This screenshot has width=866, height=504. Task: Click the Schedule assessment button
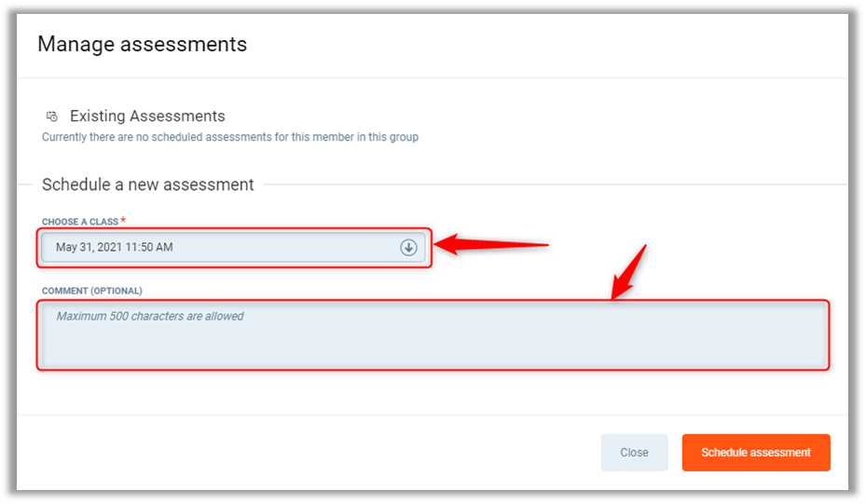(756, 453)
